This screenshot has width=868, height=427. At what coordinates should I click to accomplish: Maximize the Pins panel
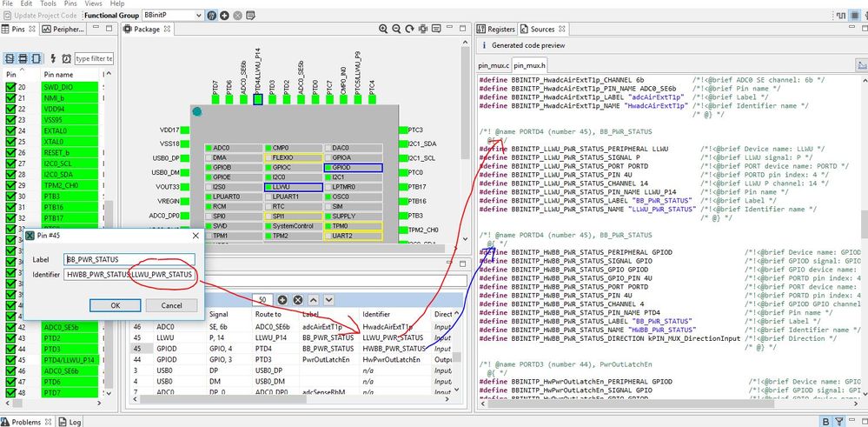(x=109, y=28)
